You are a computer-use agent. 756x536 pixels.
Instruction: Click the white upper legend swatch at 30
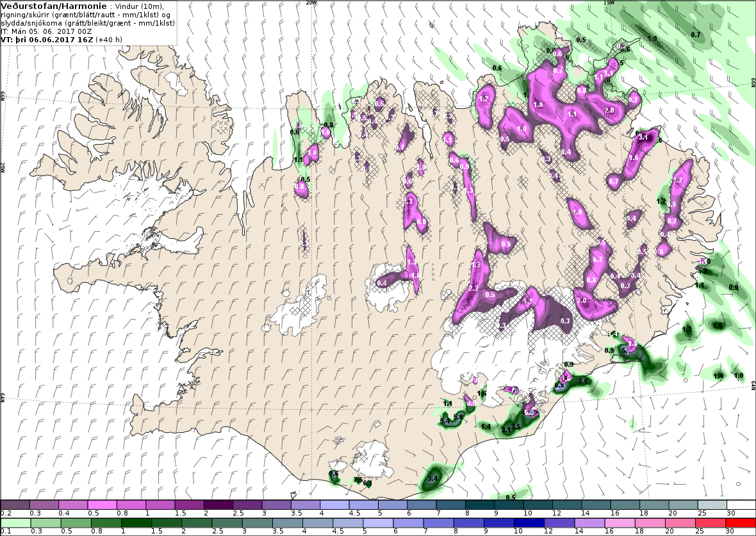[x=741, y=505]
